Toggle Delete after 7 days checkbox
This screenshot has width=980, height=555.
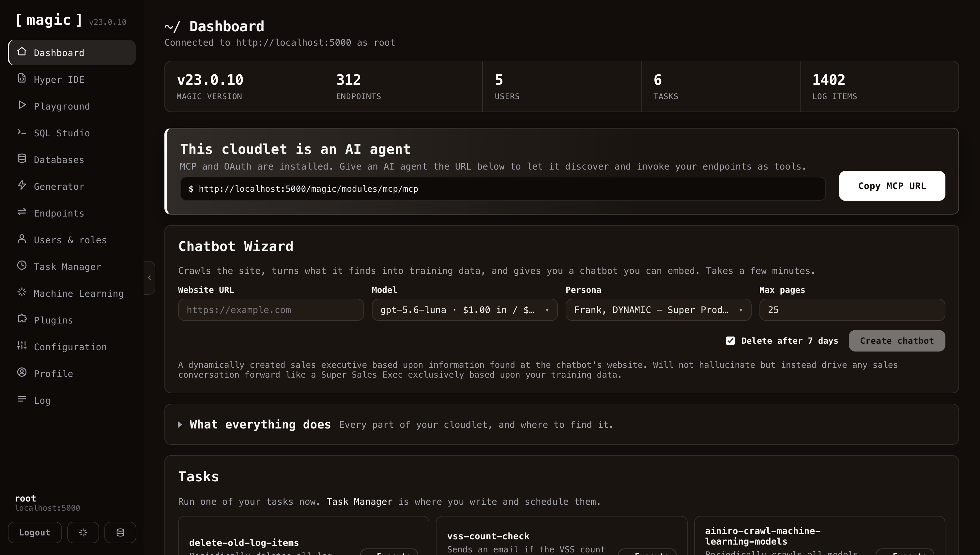[730, 340]
